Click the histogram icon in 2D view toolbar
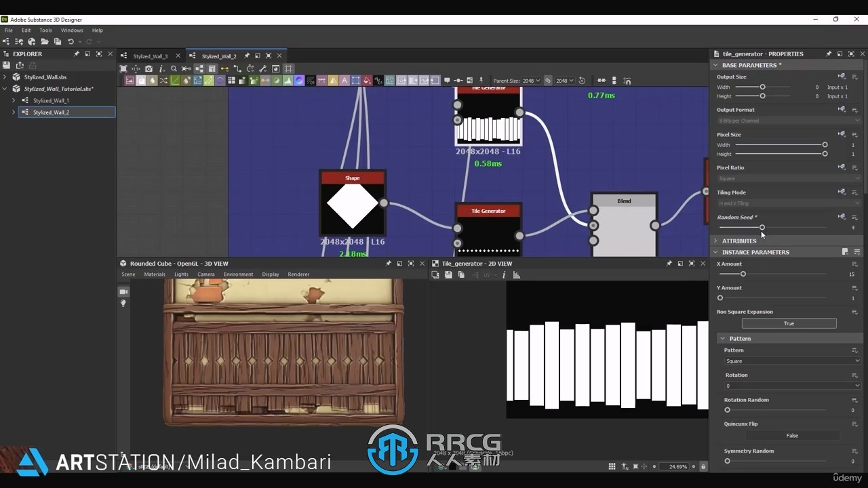The width and height of the screenshot is (868, 488). pyautogui.click(x=516, y=274)
